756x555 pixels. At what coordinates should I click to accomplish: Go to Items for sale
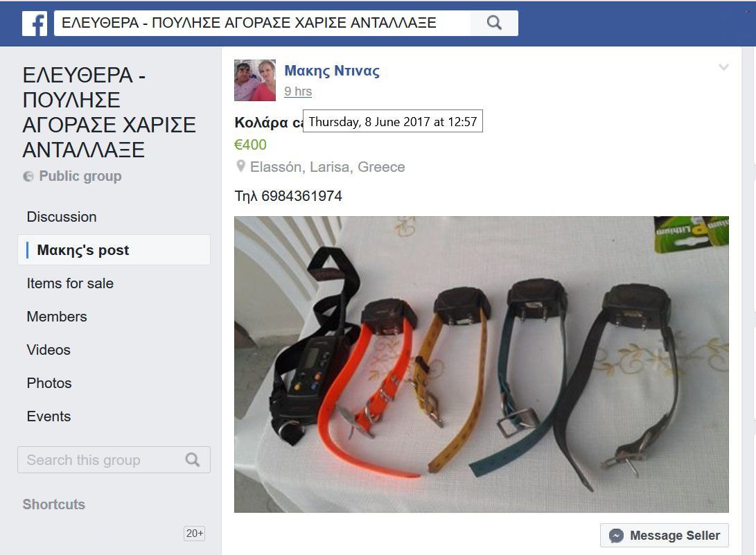pos(70,283)
